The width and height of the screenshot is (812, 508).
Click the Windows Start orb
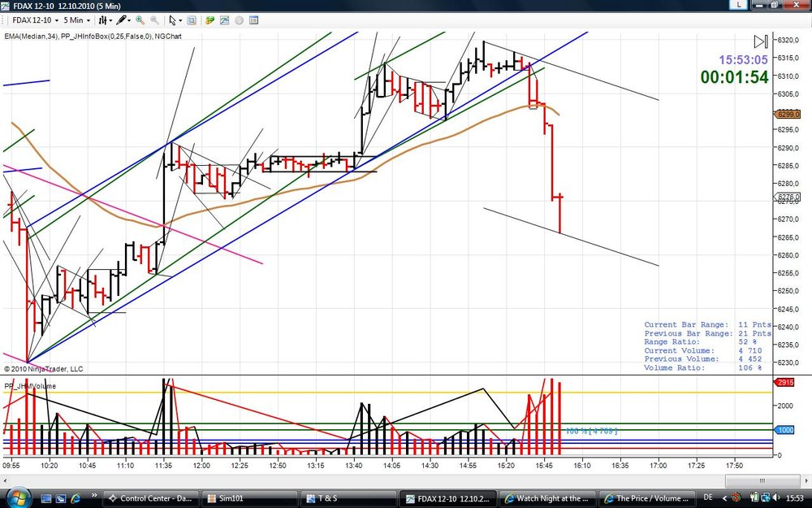pyautogui.click(x=19, y=497)
